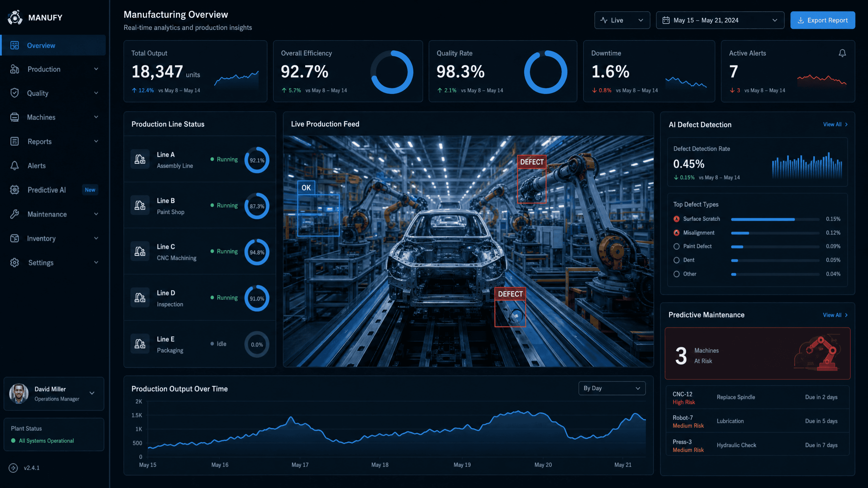Open the May 15 – May 21 date dropdown
The image size is (868, 488).
[720, 20]
